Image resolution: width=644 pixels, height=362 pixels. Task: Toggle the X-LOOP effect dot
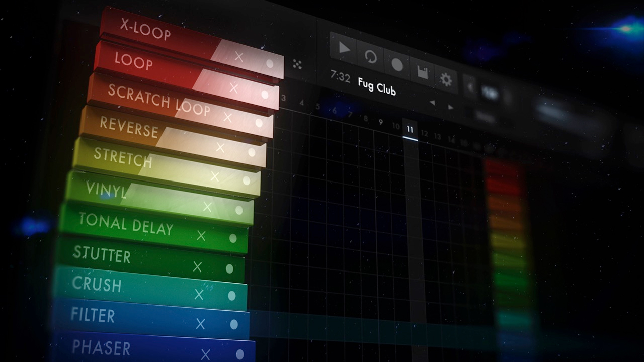270,64
